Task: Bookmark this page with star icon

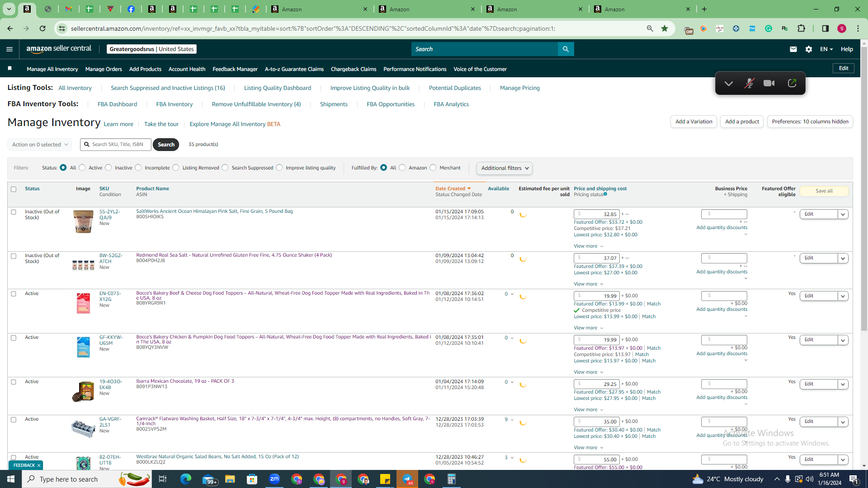Action: [665, 28]
